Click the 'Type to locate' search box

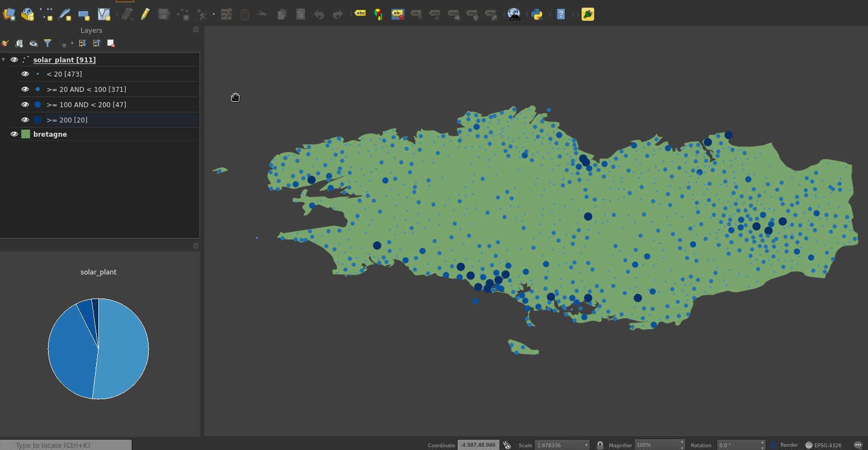click(x=66, y=445)
